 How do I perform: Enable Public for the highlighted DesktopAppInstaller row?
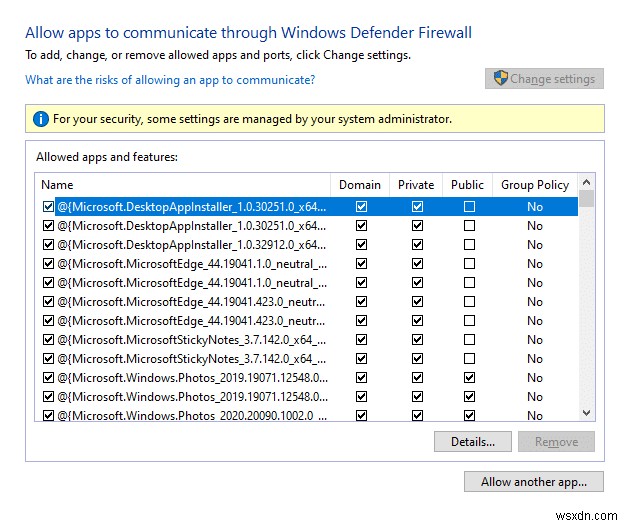[469, 207]
